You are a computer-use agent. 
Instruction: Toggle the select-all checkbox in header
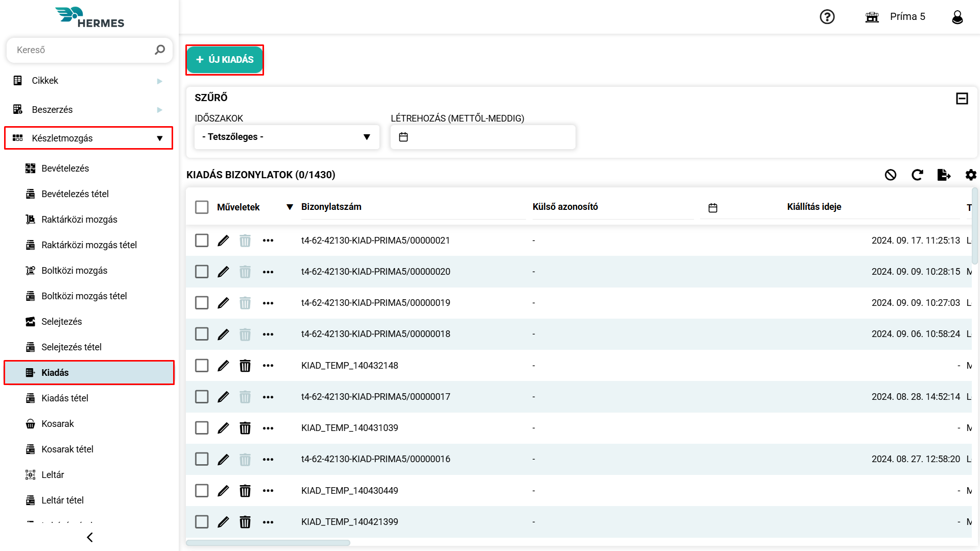tap(202, 207)
